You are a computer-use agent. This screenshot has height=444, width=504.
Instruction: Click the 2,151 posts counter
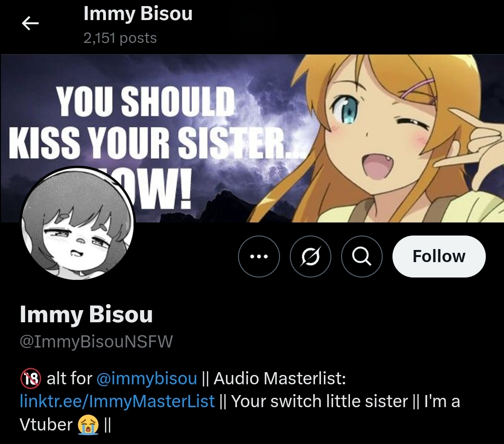point(120,38)
